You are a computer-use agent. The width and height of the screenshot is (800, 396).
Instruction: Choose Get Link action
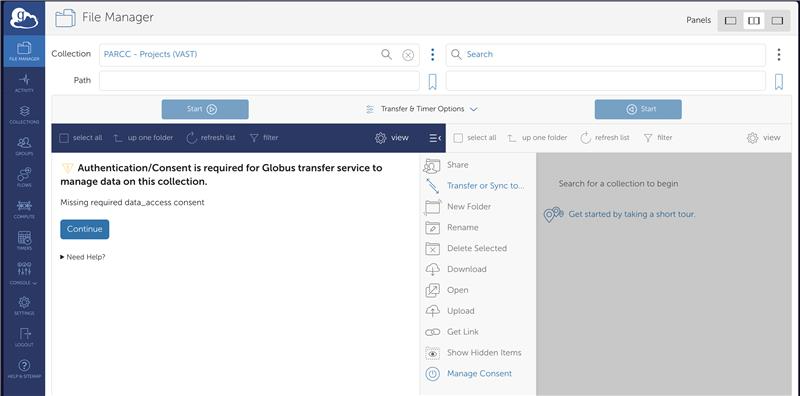click(x=452, y=332)
